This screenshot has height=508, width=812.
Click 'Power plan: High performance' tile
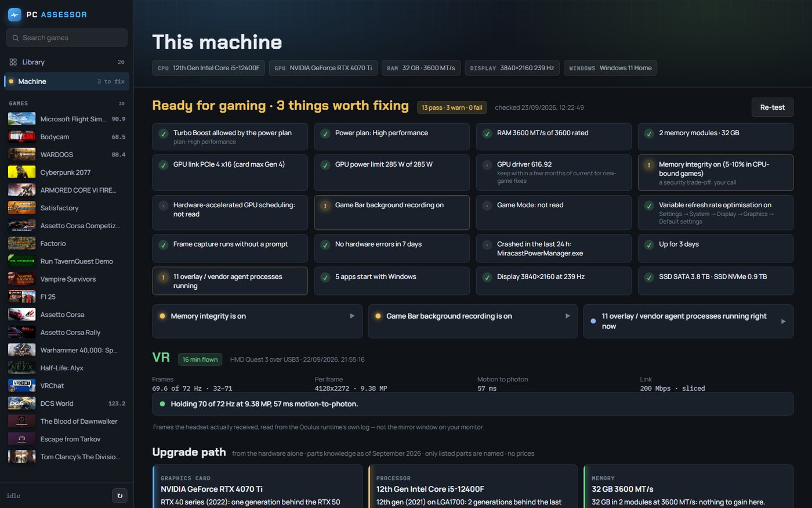click(x=391, y=136)
